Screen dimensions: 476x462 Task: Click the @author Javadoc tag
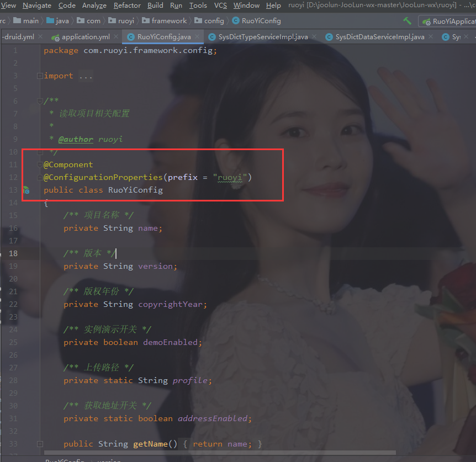(76, 139)
